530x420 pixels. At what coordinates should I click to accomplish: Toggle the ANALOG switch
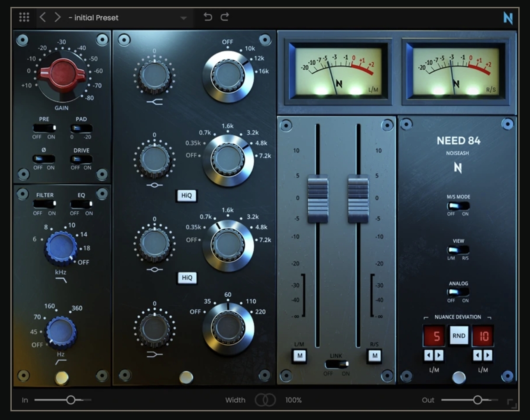(458, 292)
